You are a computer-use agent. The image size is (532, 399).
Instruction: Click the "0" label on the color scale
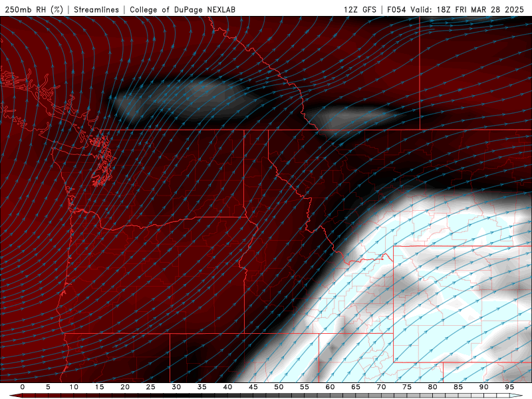(23, 387)
